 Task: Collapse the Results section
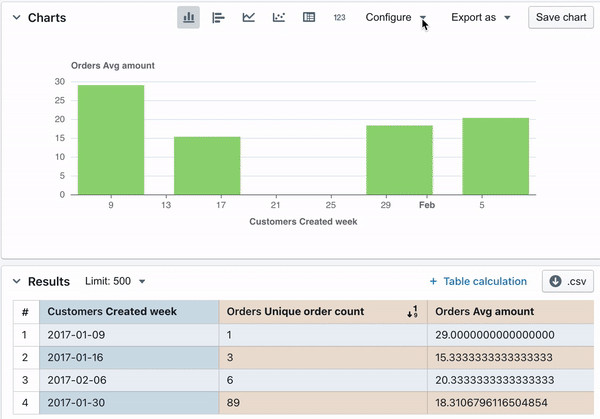click(16, 282)
